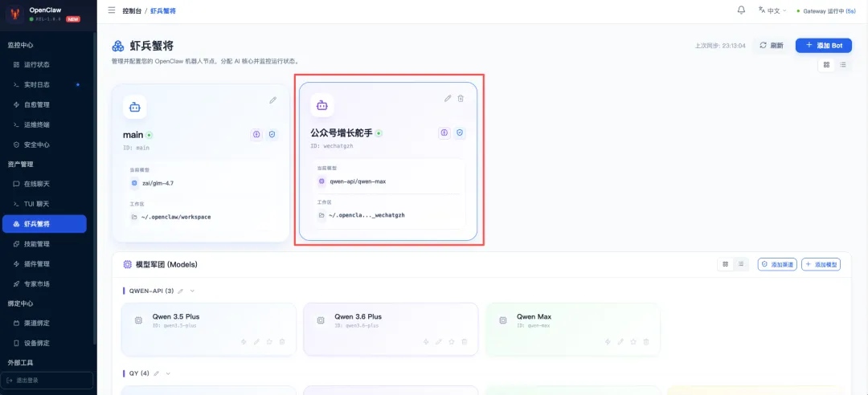This screenshot has width=868, height=395.
Task: Open the 中文 language dropdown
Action: pyautogui.click(x=772, y=10)
